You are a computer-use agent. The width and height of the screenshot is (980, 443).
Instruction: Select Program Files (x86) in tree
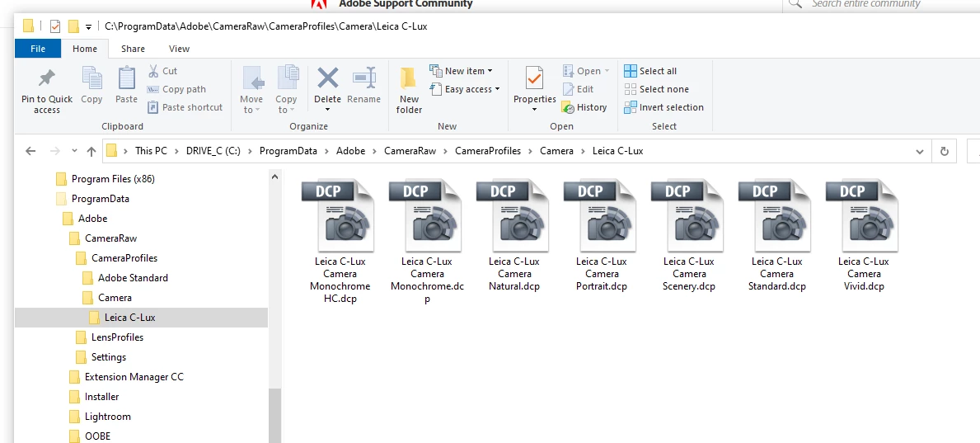point(113,179)
